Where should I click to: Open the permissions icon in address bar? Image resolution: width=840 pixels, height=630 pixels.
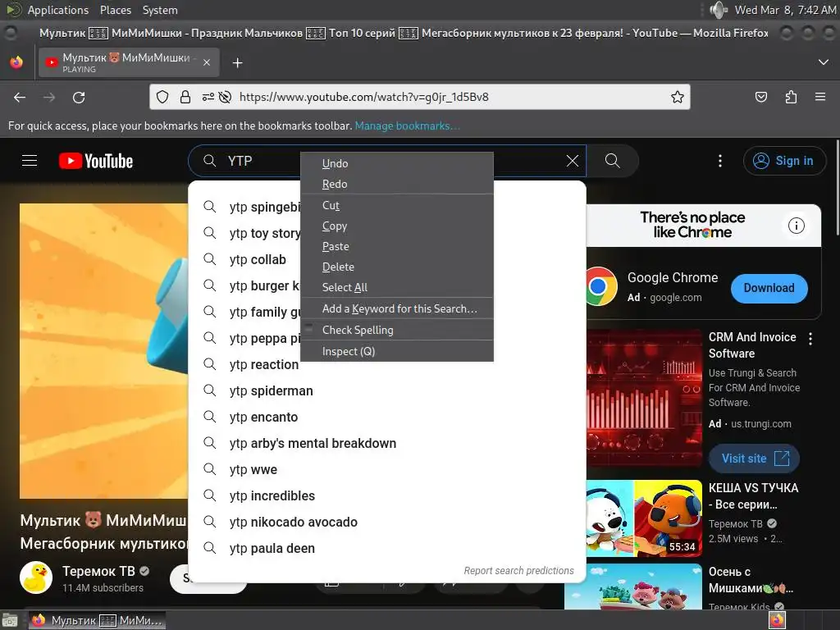tap(208, 97)
